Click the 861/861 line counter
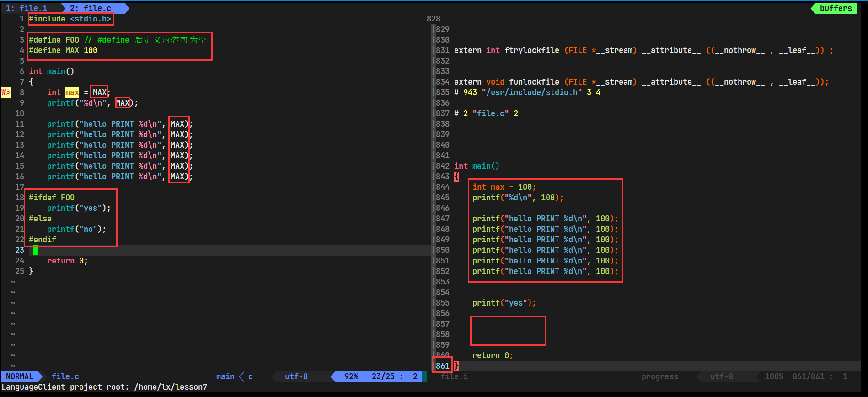The width and height of the screenshot is (868, 397). (809, 376)
